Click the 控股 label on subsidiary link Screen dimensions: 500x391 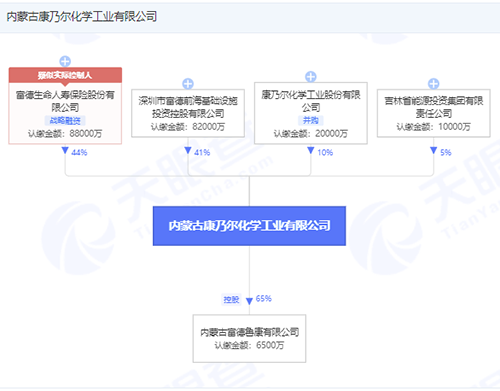[232, 300]
